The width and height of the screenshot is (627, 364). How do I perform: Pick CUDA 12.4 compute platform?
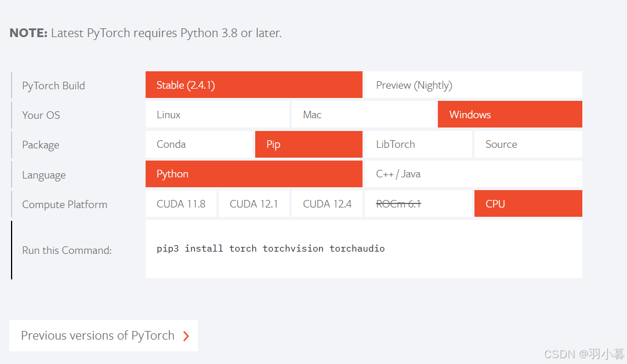pyautogui.click(x=327, y=203)
